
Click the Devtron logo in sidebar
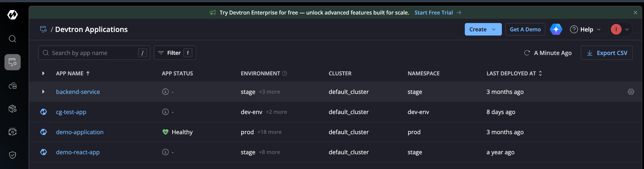13,14
